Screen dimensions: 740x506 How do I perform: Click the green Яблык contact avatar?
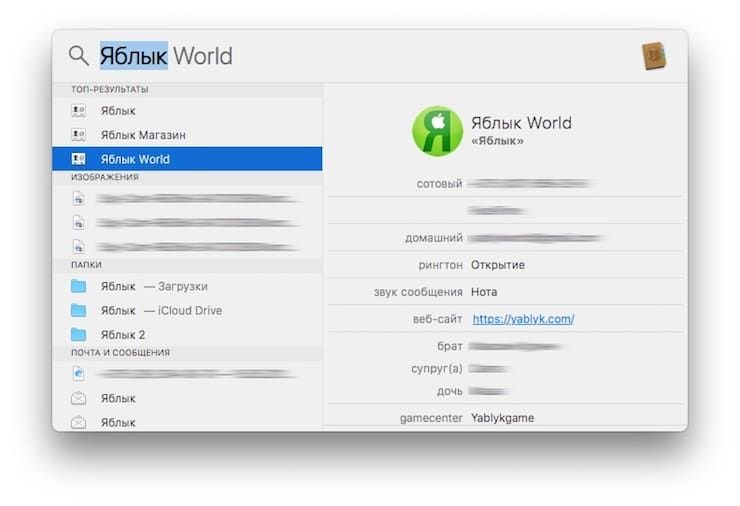[x=437, y=131]
